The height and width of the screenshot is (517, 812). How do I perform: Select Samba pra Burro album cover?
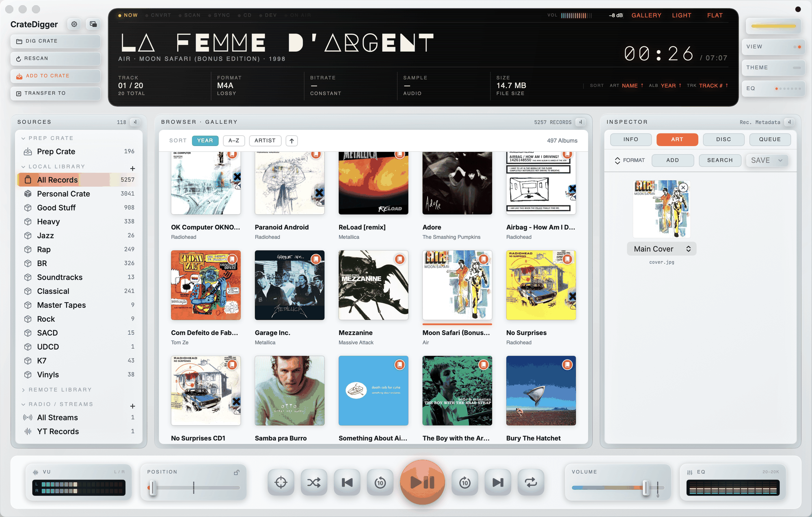coord(289,390)
